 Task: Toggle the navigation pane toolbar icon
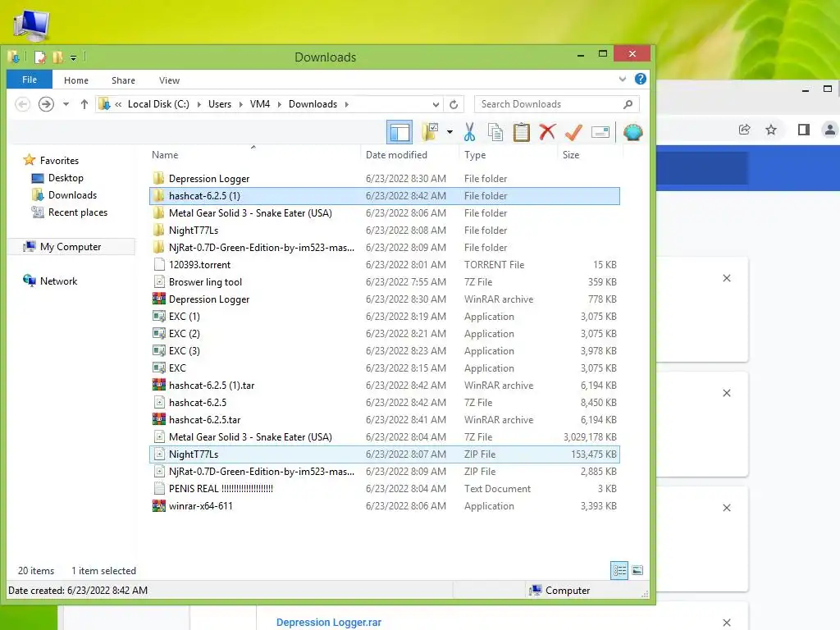point(399,132)
